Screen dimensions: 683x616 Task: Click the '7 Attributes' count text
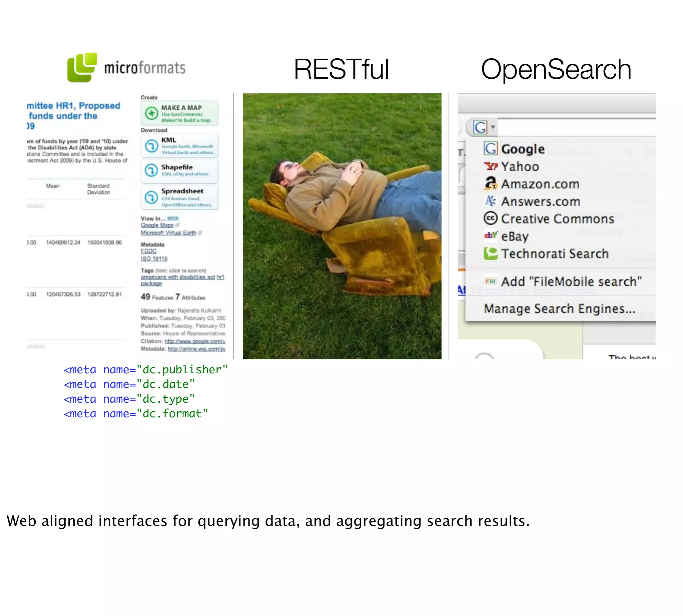tap(190, 297)
